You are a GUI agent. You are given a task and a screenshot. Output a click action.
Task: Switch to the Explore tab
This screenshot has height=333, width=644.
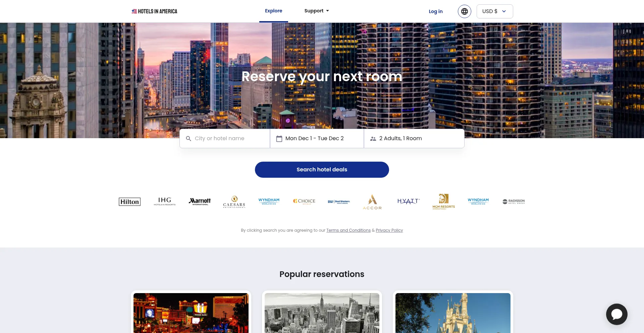pyautogui.click(x=273, y=11)
